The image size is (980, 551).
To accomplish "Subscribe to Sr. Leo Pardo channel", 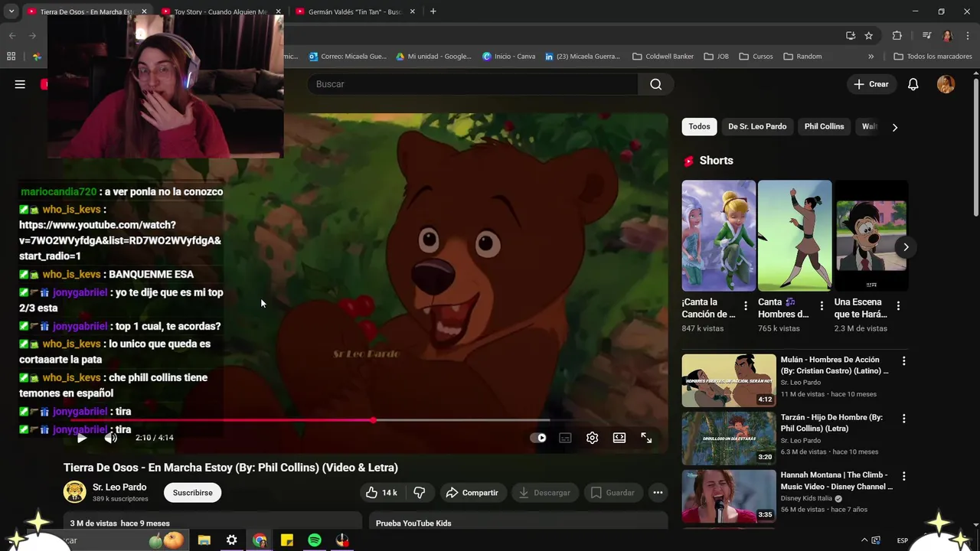I will [192, 493].
